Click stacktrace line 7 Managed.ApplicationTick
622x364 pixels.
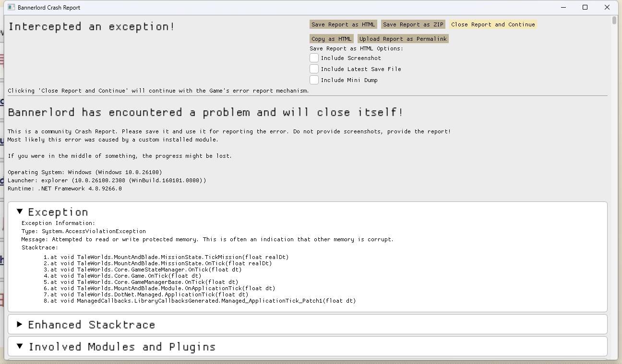pos(146,294)
